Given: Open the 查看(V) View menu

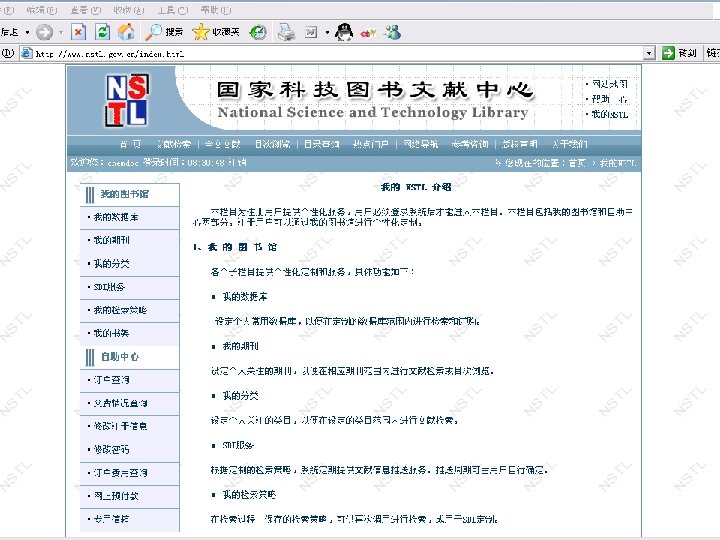Looking at the screenshot, I should (x=86, y=10).
